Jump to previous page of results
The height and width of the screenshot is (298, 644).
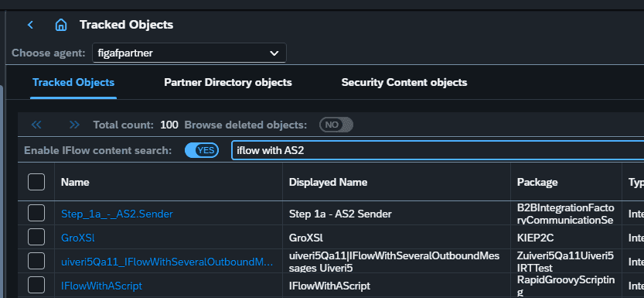tap(36, 125)
